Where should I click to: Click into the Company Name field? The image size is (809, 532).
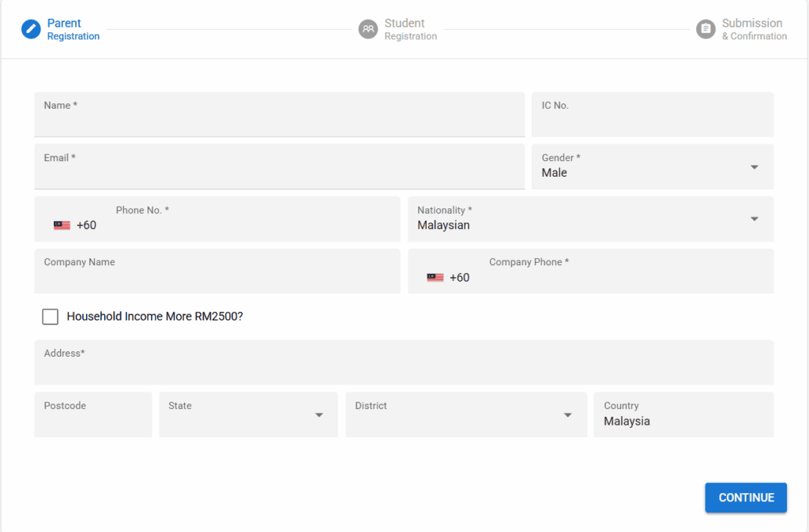pyautogui.click(x=217, y=272)
